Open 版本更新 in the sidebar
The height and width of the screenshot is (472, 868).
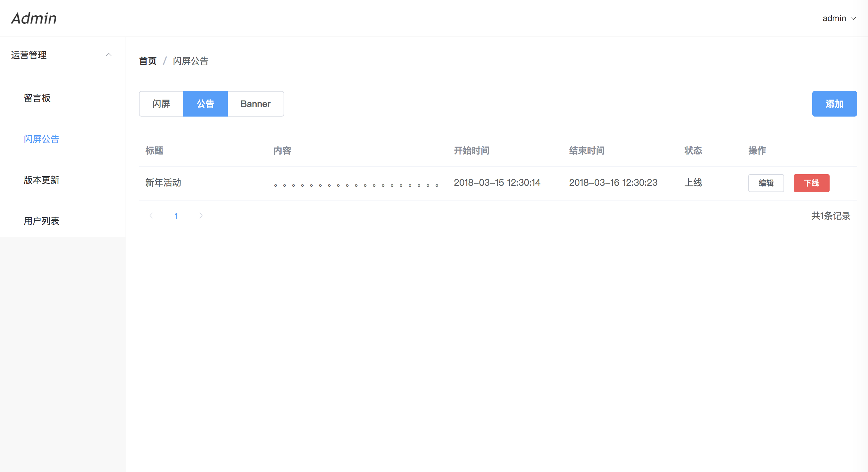41,180
